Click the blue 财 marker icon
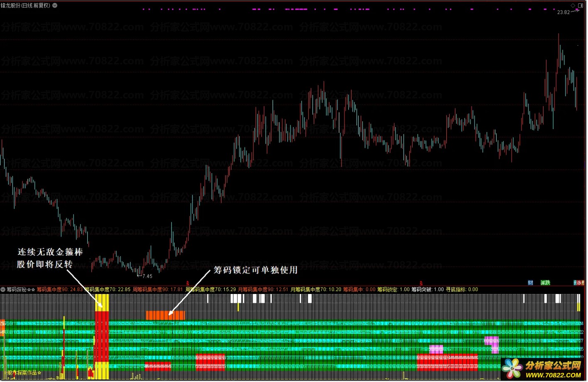Image resolution: width=588 pixels, height=382 pixels. click(x=530, y=283)
